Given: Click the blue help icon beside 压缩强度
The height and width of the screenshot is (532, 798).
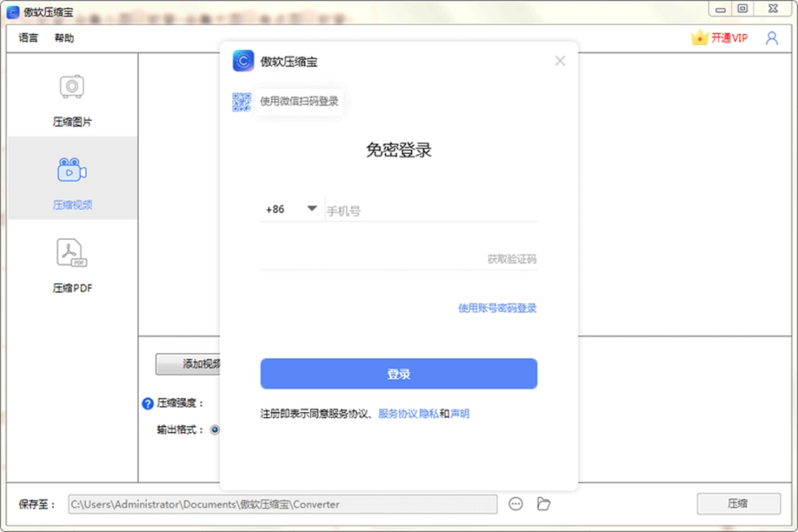Looking at the screenshot, I should point(148,403).
